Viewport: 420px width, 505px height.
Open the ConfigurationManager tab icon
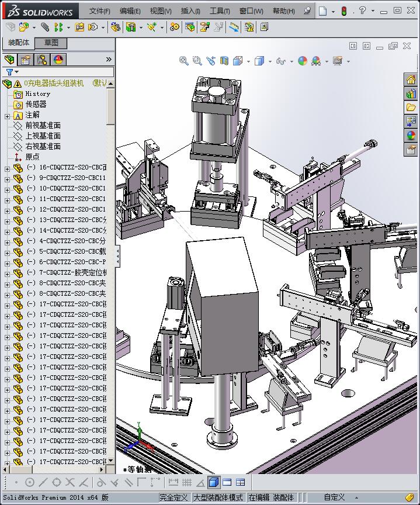[42, 60]
